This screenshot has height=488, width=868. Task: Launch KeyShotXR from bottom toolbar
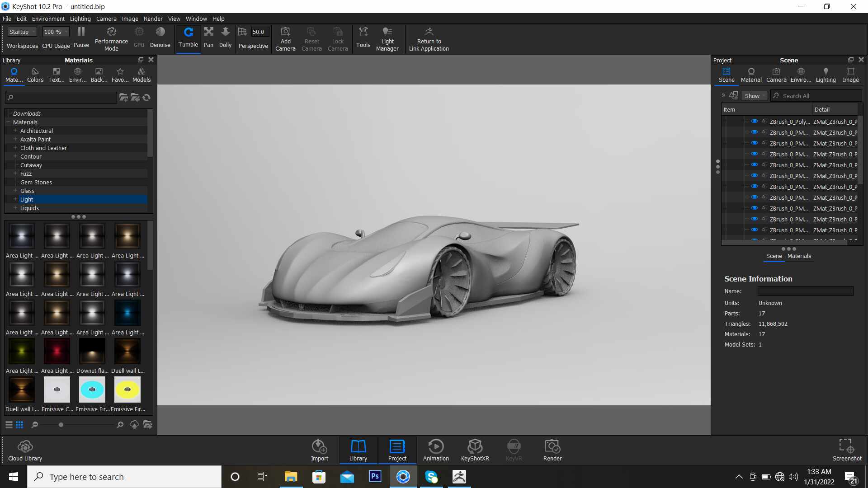coord(475,450)
